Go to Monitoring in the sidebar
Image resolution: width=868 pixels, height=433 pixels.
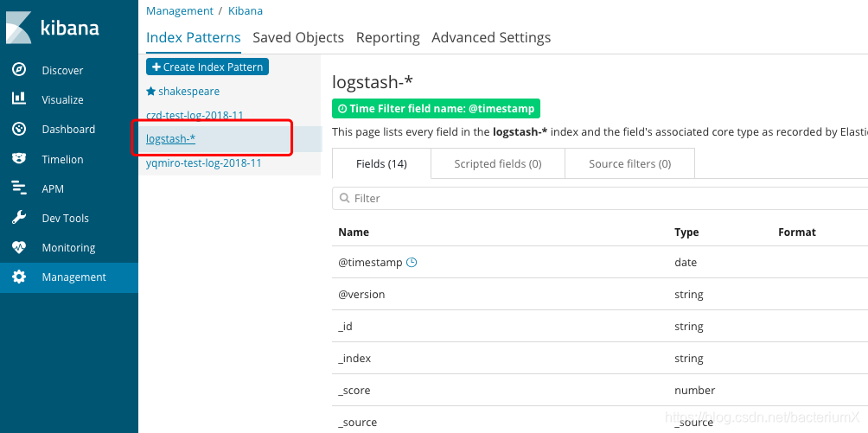68,247
